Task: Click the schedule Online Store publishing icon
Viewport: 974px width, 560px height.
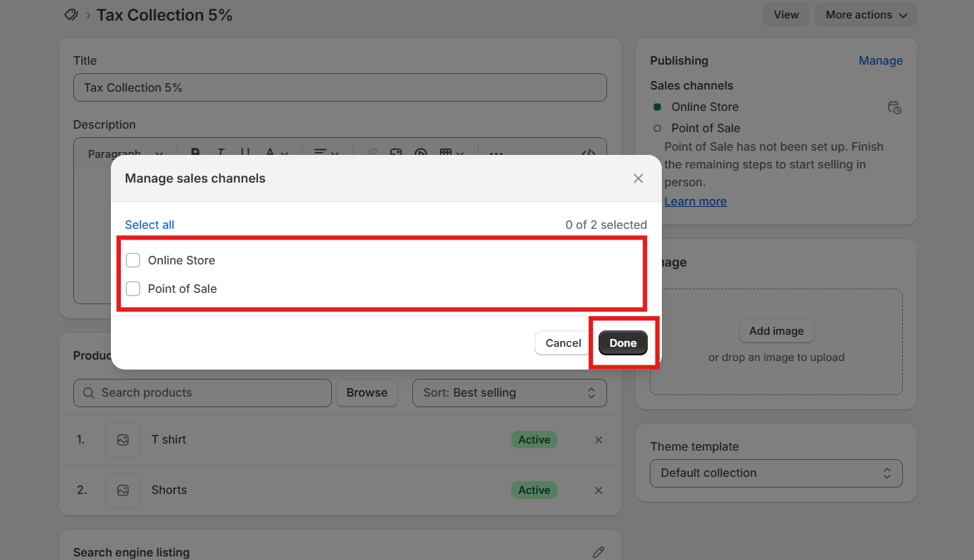Action: click(894, 107)
